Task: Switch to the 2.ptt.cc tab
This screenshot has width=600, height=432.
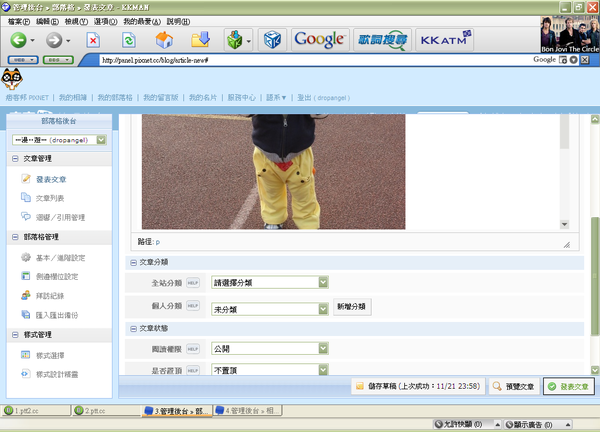Action: coord(107,411)
